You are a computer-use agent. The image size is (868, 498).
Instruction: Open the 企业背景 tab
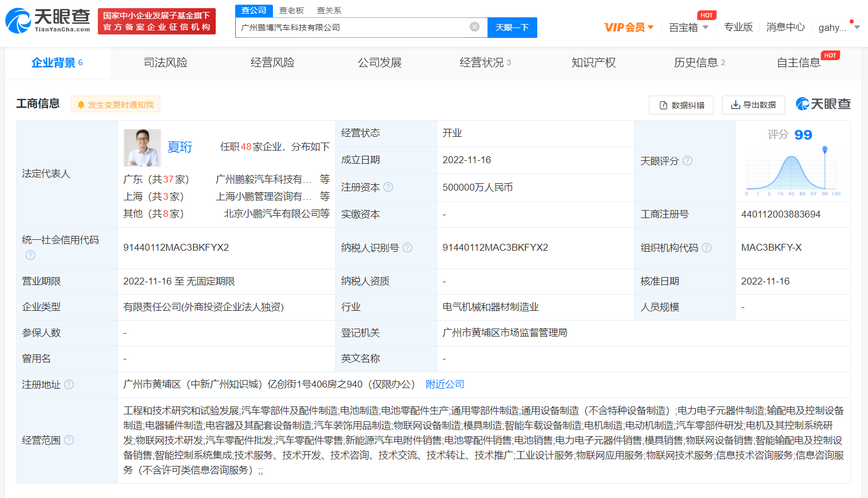coord(57,63)
